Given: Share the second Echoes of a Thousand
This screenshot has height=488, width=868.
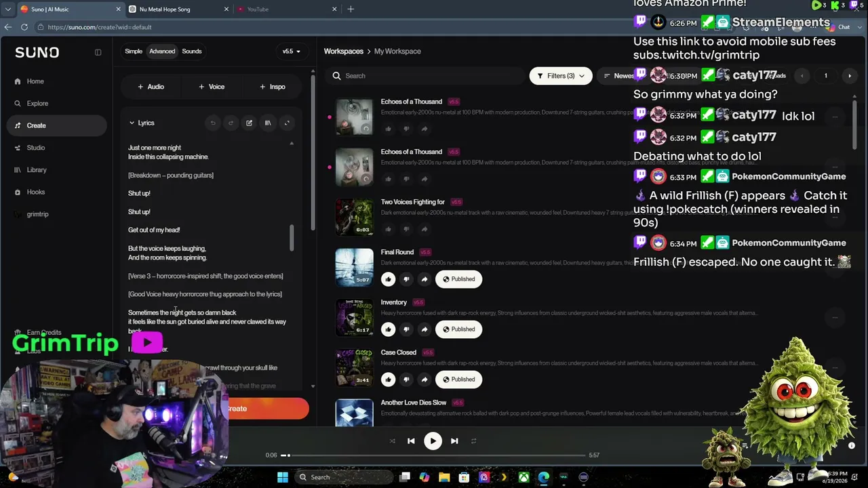Looking at the screenshot, I should [x=425, y=179].
